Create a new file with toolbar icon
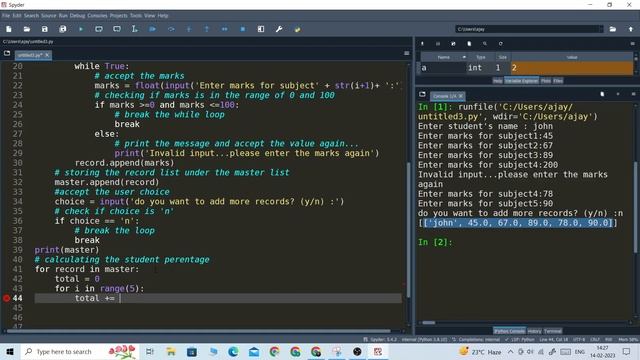This screenshot has height=360, width=640. [9, 29]
